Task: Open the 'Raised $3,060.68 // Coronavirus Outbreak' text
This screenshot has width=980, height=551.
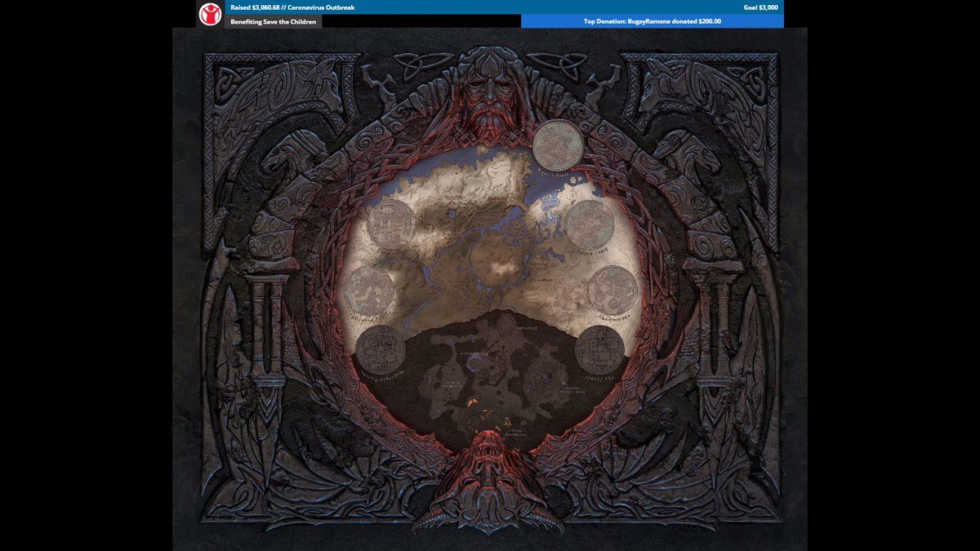Action: pos(292,7)
